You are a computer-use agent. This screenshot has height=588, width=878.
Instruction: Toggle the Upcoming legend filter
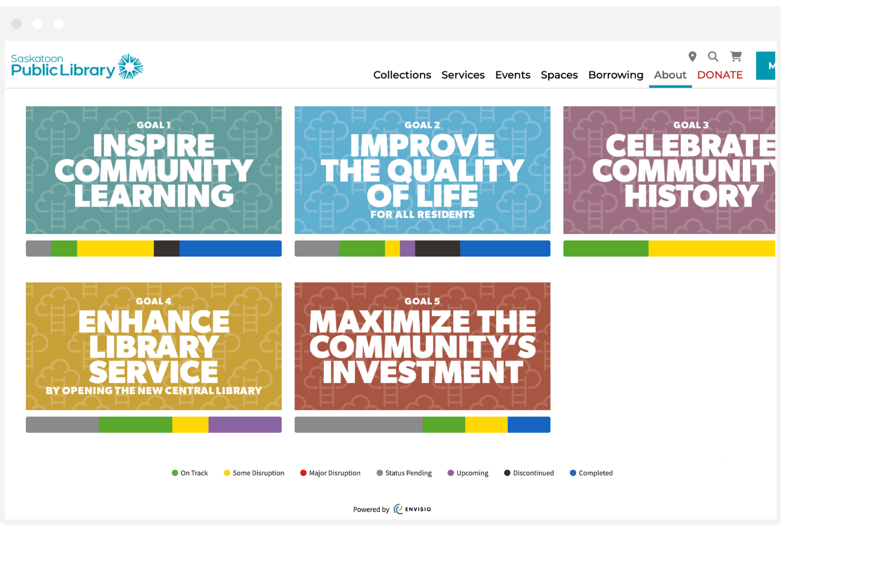click(x=450, y=473)
